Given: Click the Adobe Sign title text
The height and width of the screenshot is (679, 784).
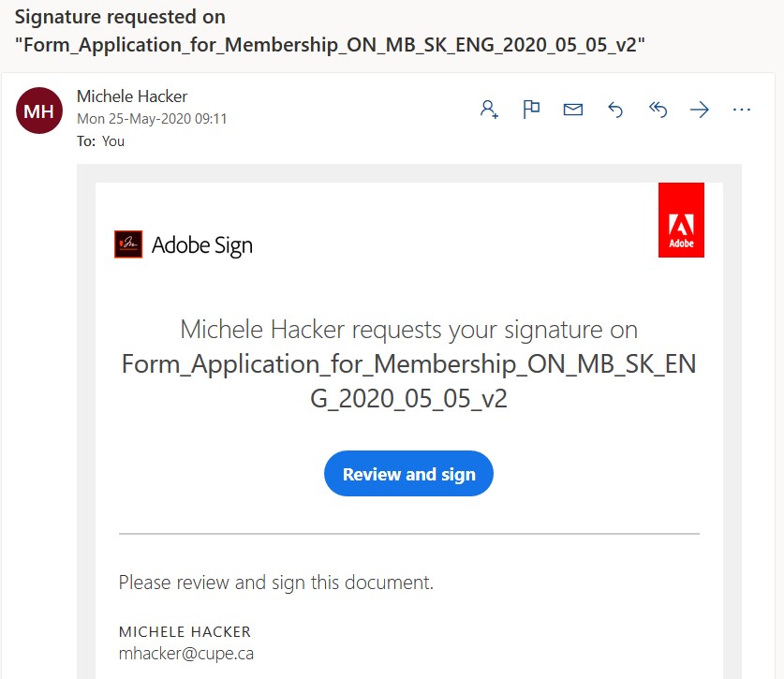Looking at the screenshot, I should coord(202,245).
